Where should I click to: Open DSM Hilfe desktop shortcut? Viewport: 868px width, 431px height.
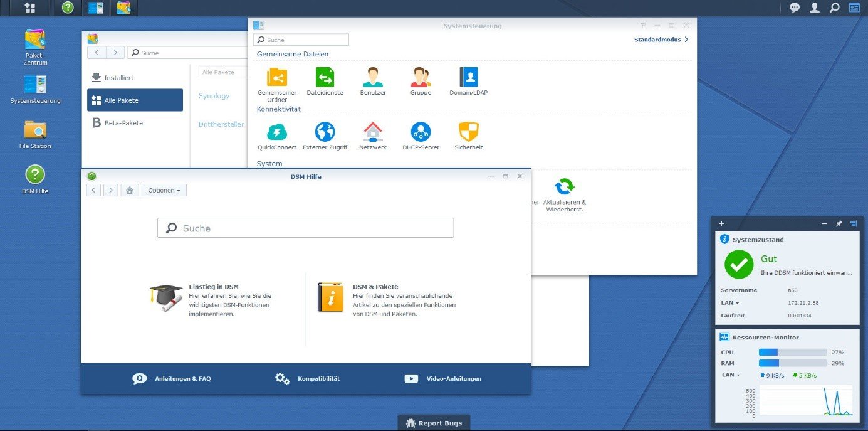(35, 179)
